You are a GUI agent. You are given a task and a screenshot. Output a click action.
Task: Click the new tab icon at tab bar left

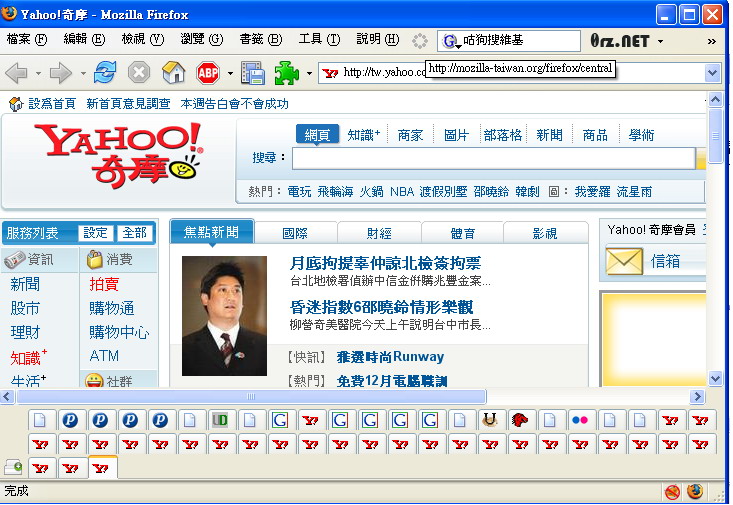pyautogui.click(x=14, y=467)
